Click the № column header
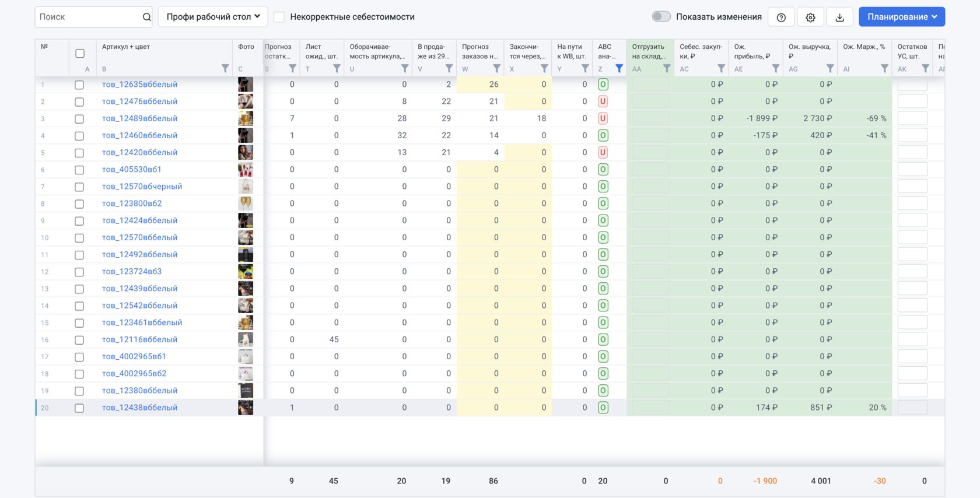 click(x=44, y=47)
